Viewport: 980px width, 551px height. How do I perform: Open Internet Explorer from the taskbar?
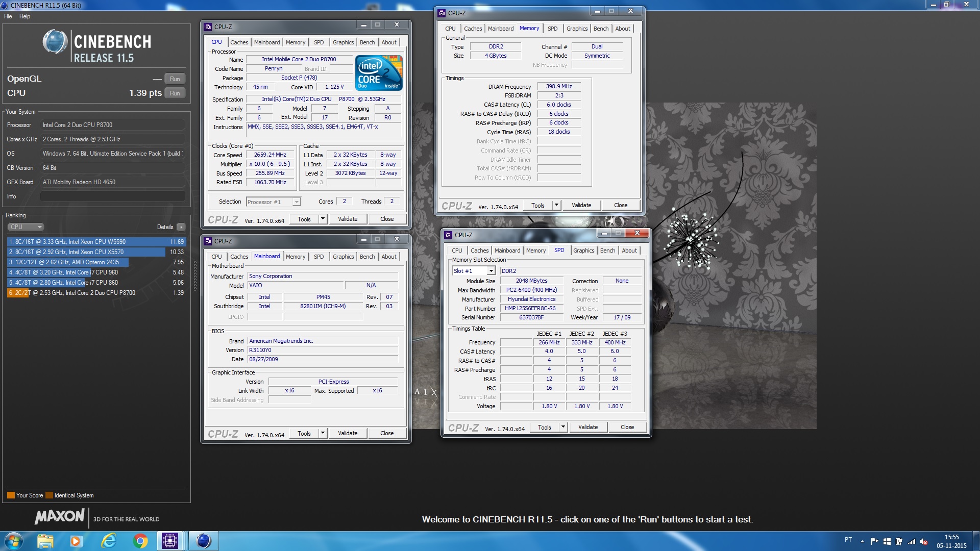tap(109, 541)
